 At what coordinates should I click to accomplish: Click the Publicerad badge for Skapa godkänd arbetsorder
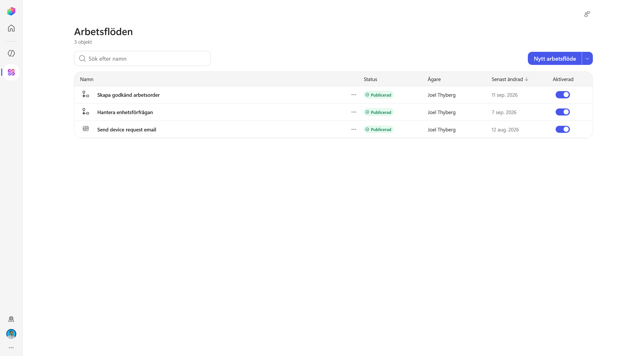[378, 95]
